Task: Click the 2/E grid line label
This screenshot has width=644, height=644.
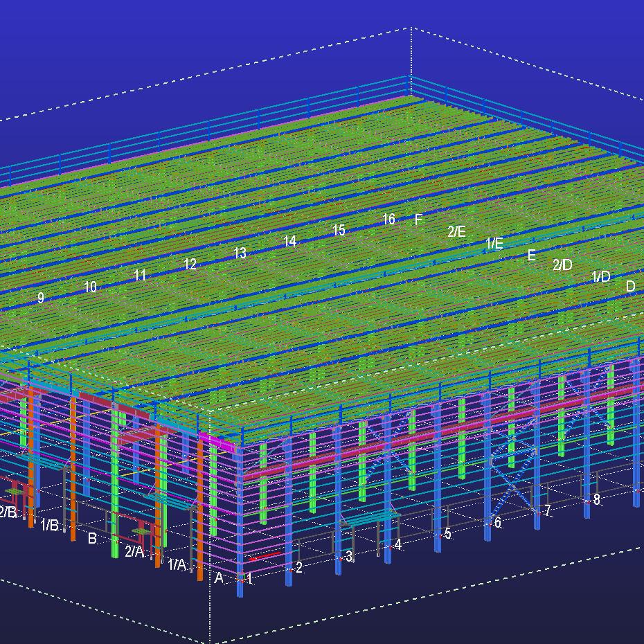Action: (x=456, y=232)
